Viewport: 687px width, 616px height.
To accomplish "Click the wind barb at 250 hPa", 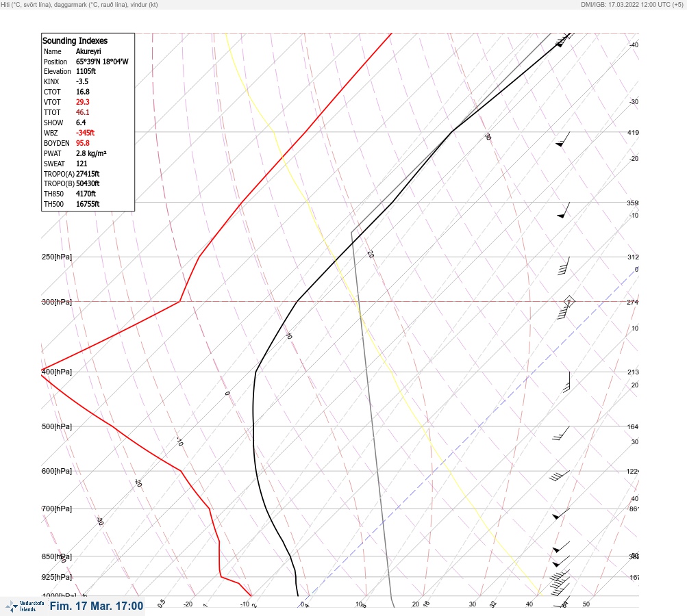I will point(564,266).
